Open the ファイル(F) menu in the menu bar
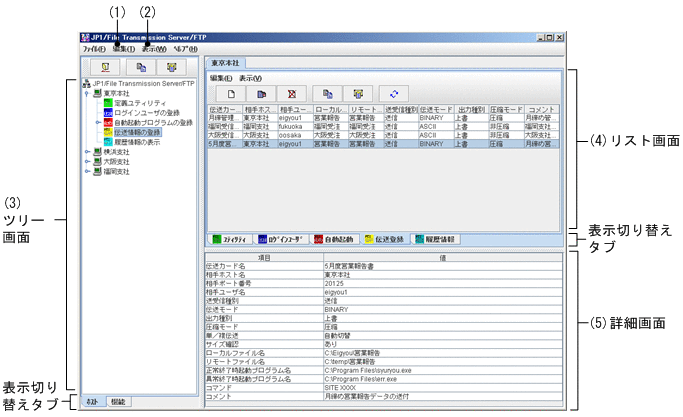Image resolution: width=683 pixels, height=417 pixels. point(94,48)
